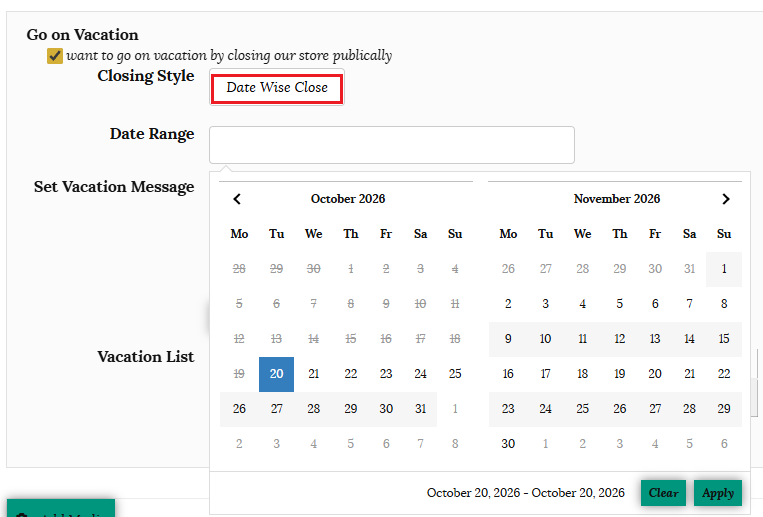Choose November 16 in the calendar
This screenshot has height=517, width=763.
pyautogui.click(x=508, y=374)
